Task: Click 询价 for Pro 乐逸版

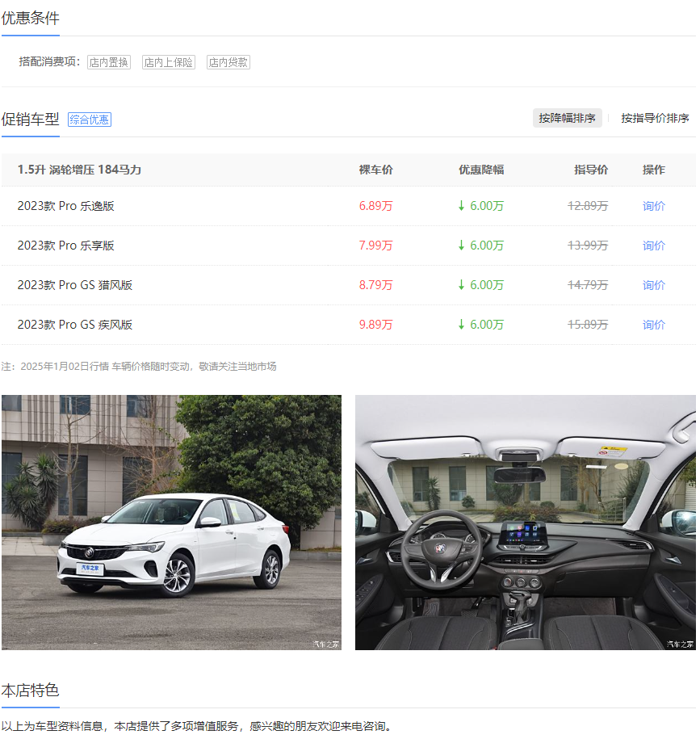Action: 654,206
